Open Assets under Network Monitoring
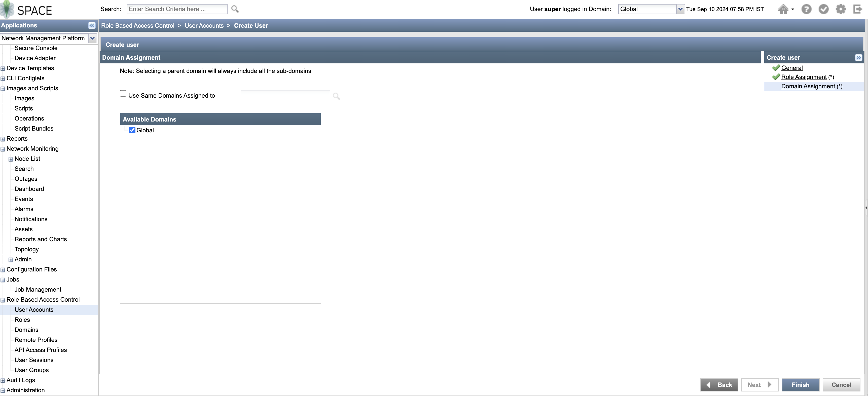 tap(24, 229)
